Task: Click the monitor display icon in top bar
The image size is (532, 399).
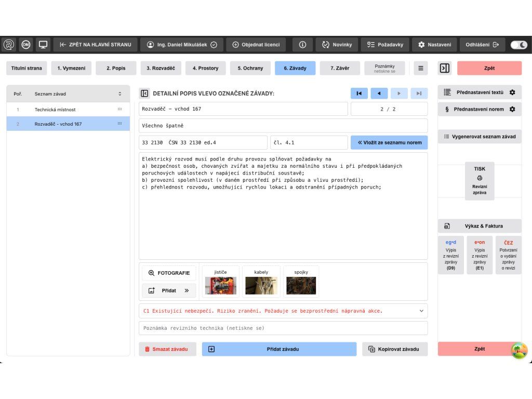Action: 43,45
